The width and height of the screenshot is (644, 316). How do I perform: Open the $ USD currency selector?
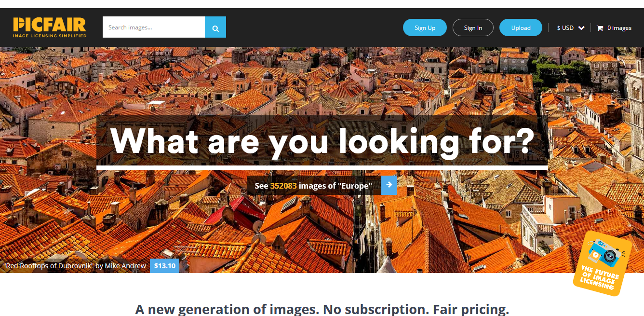tap(571, 28)
